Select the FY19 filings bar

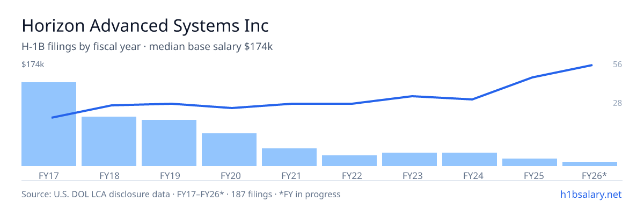pyautogui.click(x=169, y=143)
